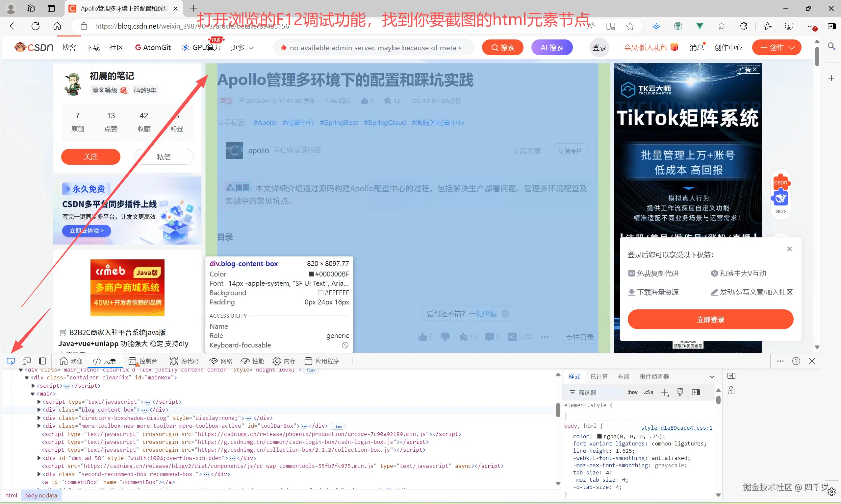Click the CSDN logo
Image resolution: width=841 pixels, height=504 pixels.
click(33, 47)
